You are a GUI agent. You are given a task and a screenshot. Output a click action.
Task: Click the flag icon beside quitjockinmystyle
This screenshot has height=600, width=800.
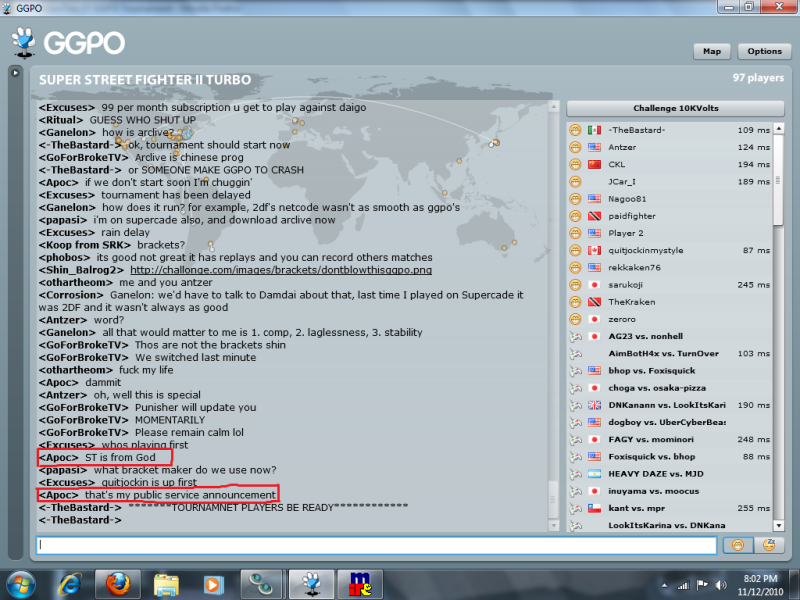pyautogui.click(x=594, y=251)
